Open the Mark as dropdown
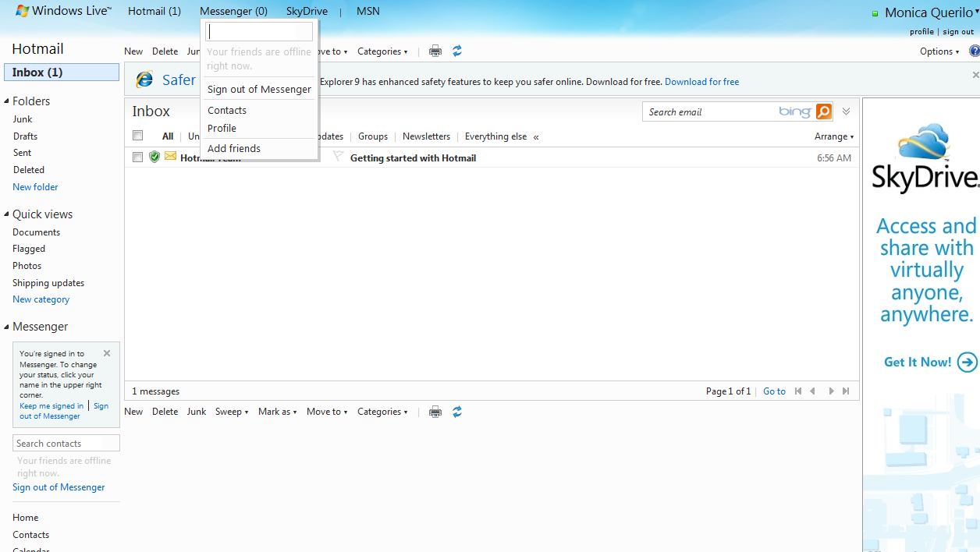Viewport: 980px width, 552px height. click(277, 411)
